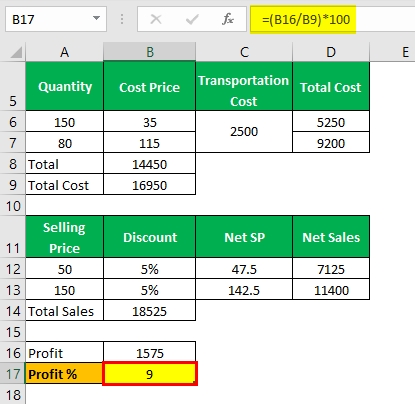The width and height of the screenshot is (415, 404).
Task: Click the Net SP header cell
Action: pos(244,237)
